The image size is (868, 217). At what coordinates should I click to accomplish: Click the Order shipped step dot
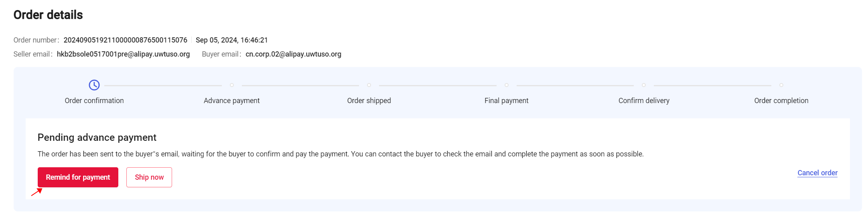coord(369,85)
